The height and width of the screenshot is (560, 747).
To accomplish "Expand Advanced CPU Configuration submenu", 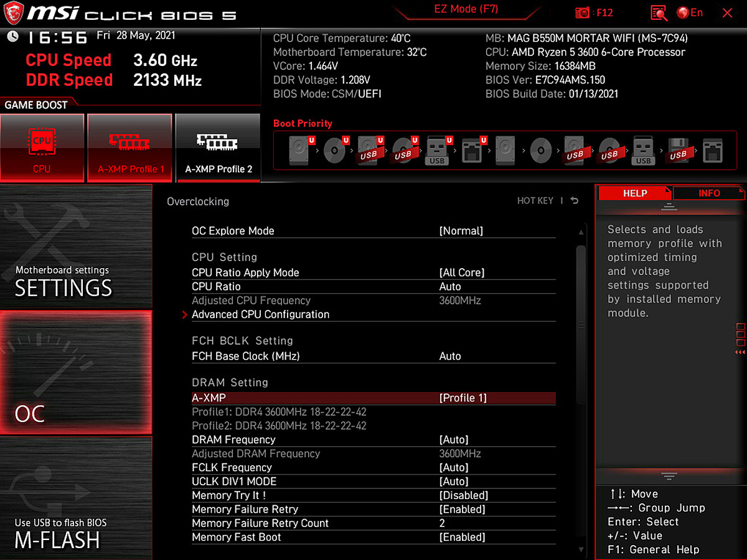I will 374,314.
